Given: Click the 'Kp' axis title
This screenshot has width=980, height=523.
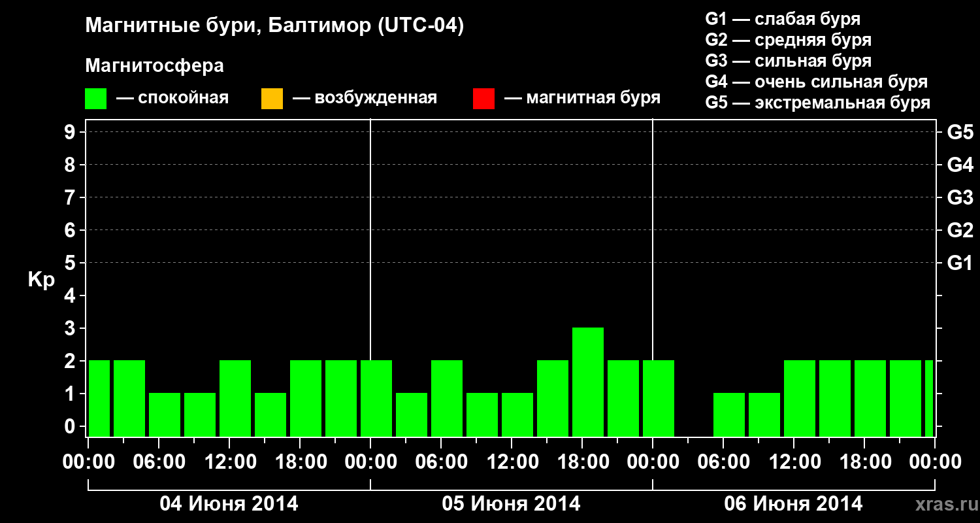Looking at the screenshot, I should click(x=41, y=280).
